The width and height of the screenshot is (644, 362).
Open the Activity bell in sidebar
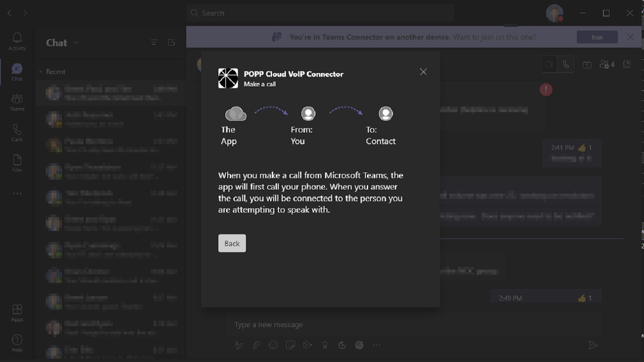pos(17,41)
